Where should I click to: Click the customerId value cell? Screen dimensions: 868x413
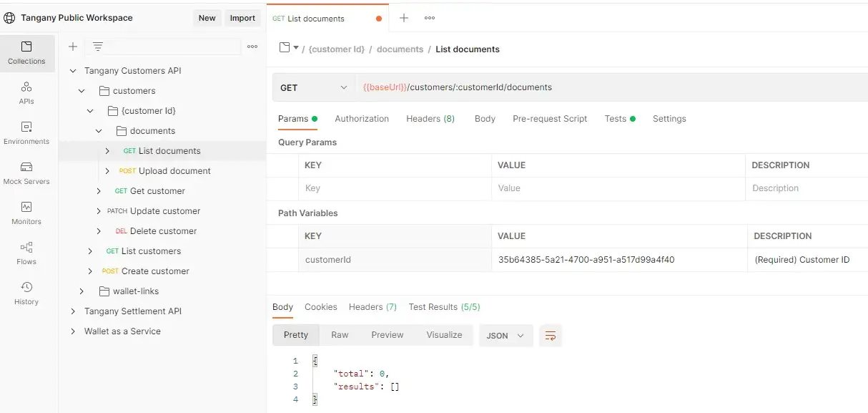pos(618,260)
